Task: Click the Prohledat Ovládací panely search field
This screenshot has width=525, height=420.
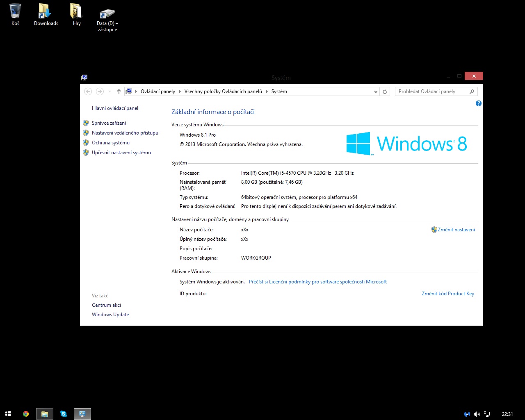Action: pyautogui.click(x=431, y=91)
